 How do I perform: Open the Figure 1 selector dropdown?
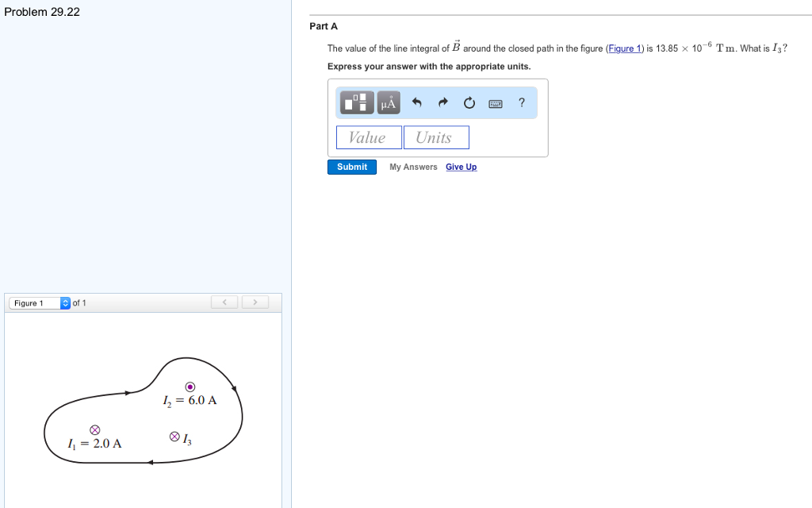pos(40,303)
